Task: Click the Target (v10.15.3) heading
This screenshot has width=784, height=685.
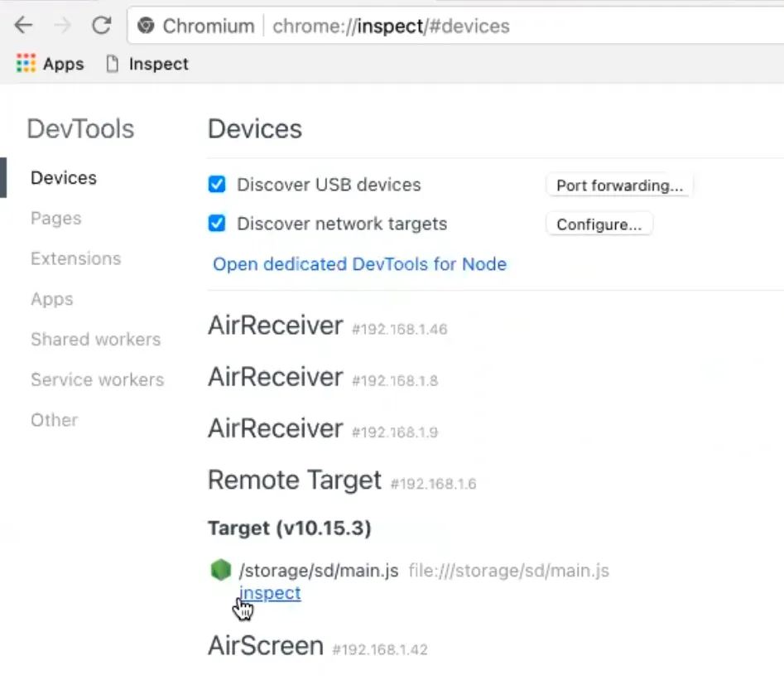Action: (x=290, y=528)
